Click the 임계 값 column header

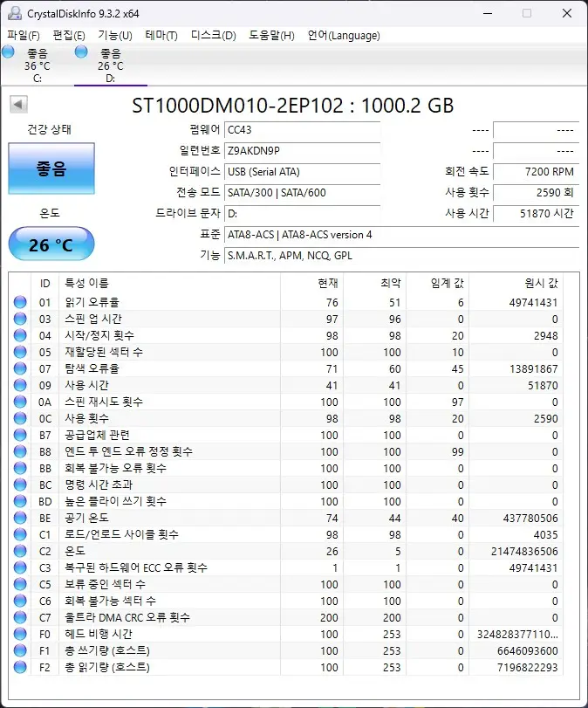pos(438,283)
